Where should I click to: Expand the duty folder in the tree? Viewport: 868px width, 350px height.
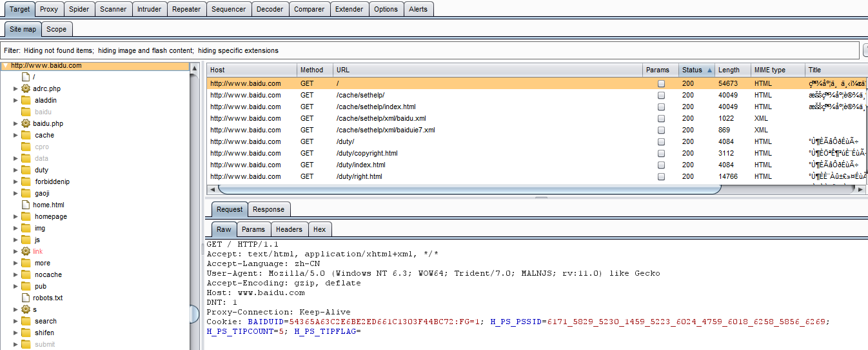pos(15,170)
